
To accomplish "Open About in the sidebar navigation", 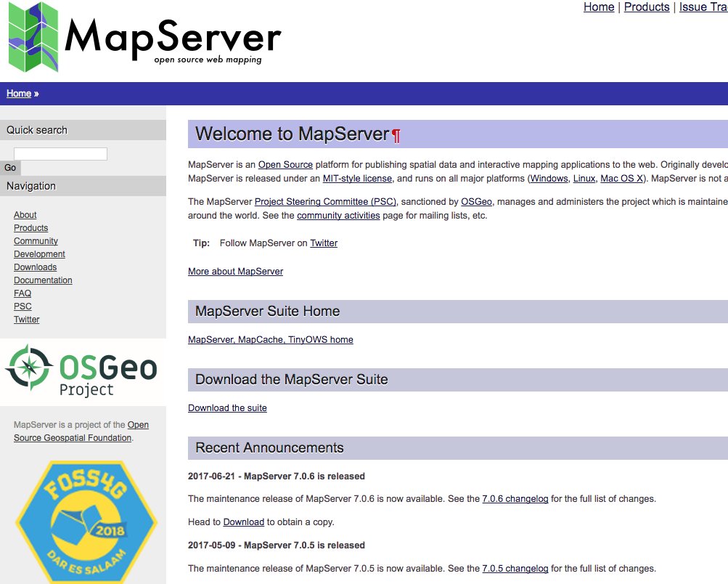I will [25, 215].
